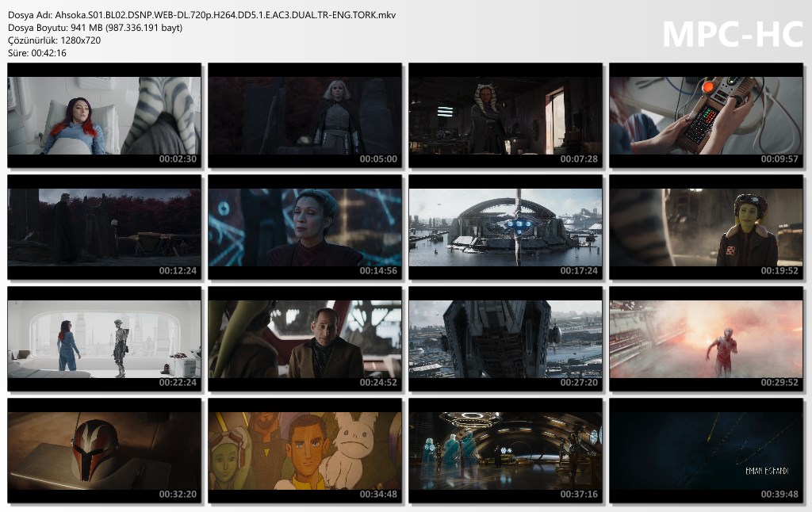Viewport: 812px width, 512px height.
Task: Click the "00:02:30" timestamp text
Action: [x=178, y=159]
